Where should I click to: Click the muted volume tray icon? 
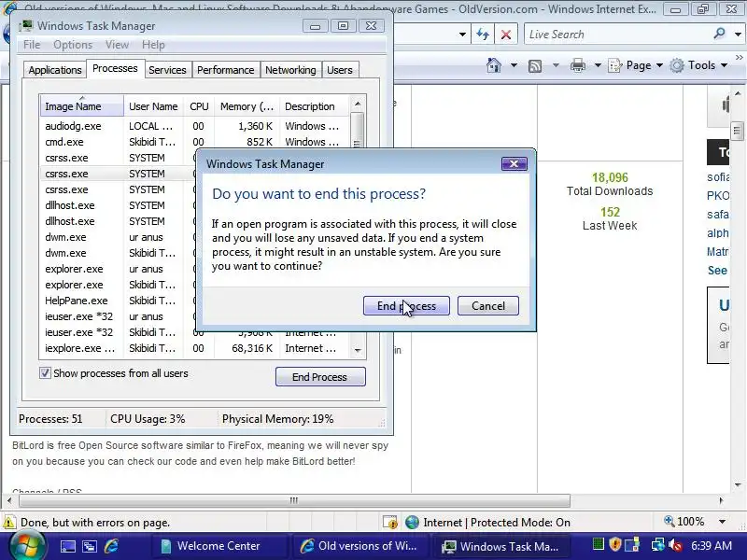tap(675, 545)
